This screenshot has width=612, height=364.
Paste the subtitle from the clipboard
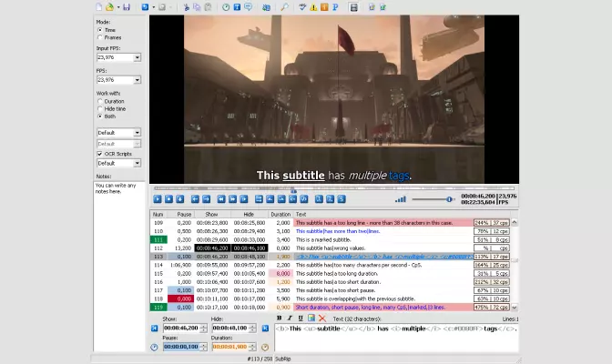click(x=208, y=7)
